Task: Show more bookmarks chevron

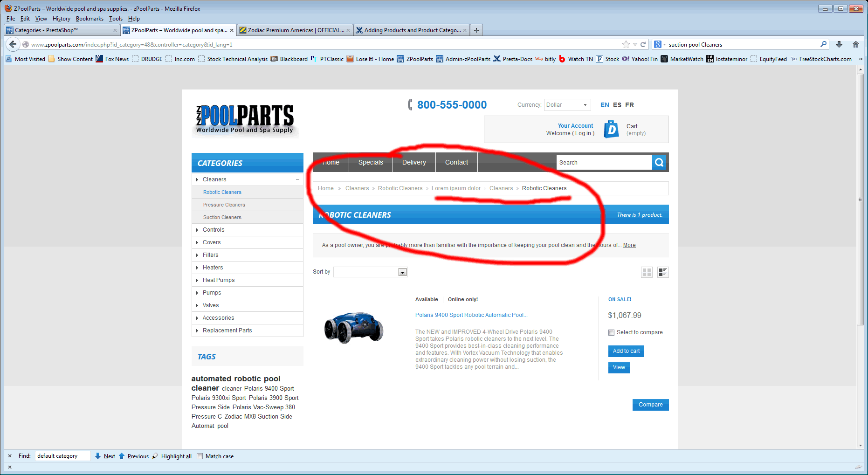Action: pos(861,59)
